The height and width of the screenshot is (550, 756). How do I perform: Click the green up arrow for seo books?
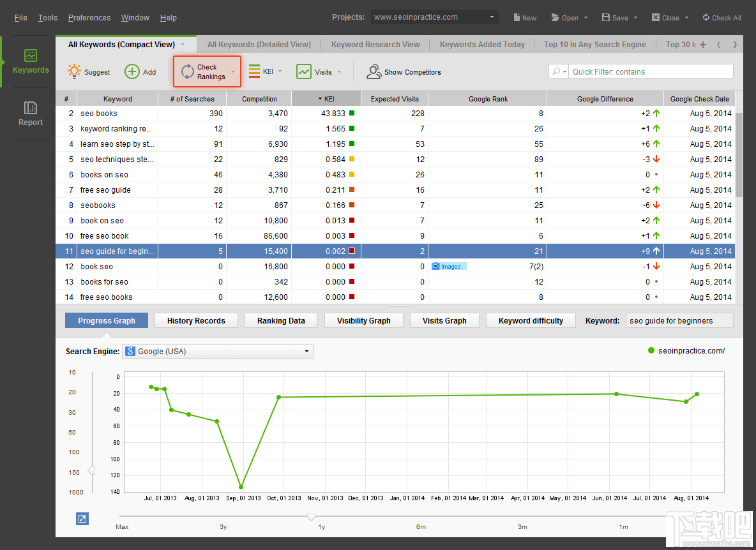656,113
